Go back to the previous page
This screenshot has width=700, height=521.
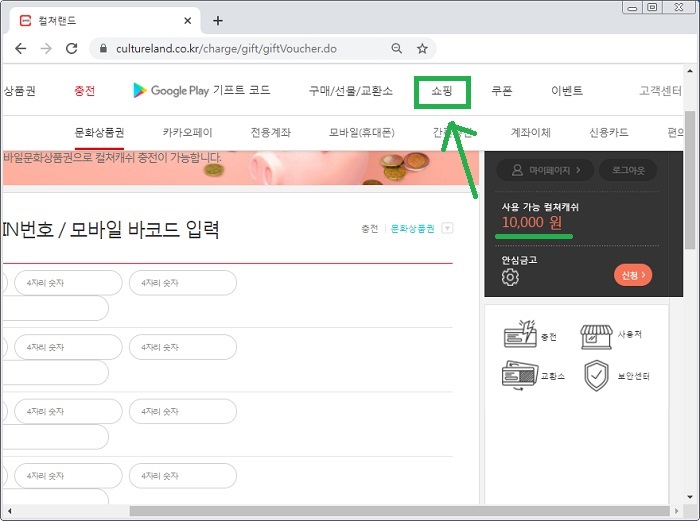click(21, 48)
